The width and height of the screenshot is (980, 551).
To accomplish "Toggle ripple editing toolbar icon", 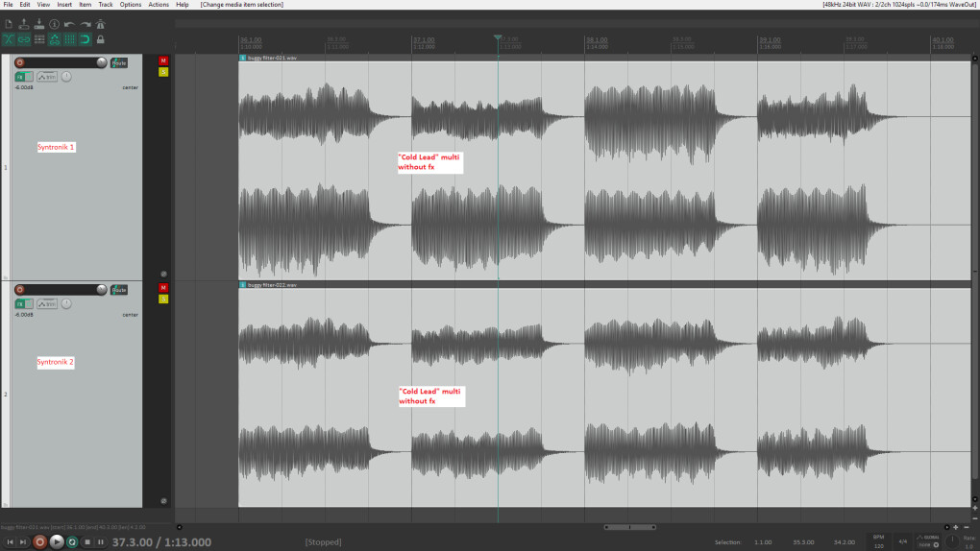I will coord(38,39).
